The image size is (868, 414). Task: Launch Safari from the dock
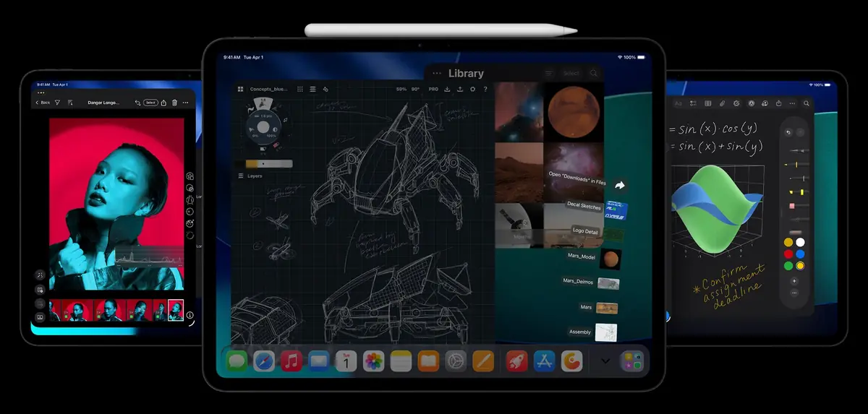coord(264,361)
